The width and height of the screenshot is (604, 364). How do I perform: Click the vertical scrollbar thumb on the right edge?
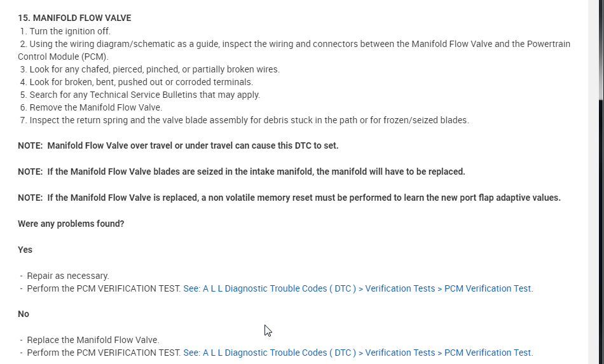tap(600, 51)
